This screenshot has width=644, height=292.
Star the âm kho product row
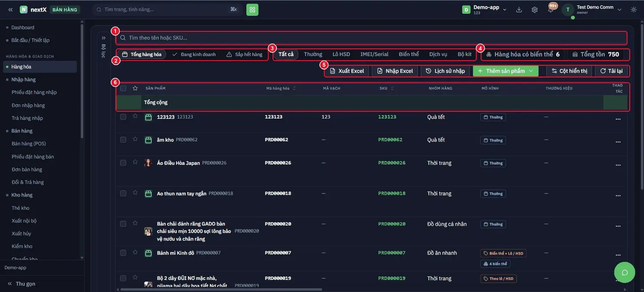[x=135, y=139]
